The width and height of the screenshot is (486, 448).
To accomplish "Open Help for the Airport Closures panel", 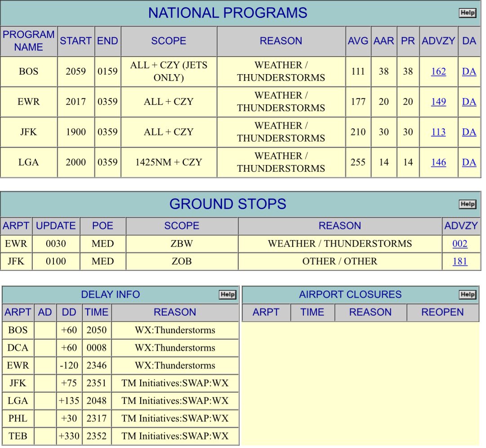I will pyautogui.click(x=468, y=295).
